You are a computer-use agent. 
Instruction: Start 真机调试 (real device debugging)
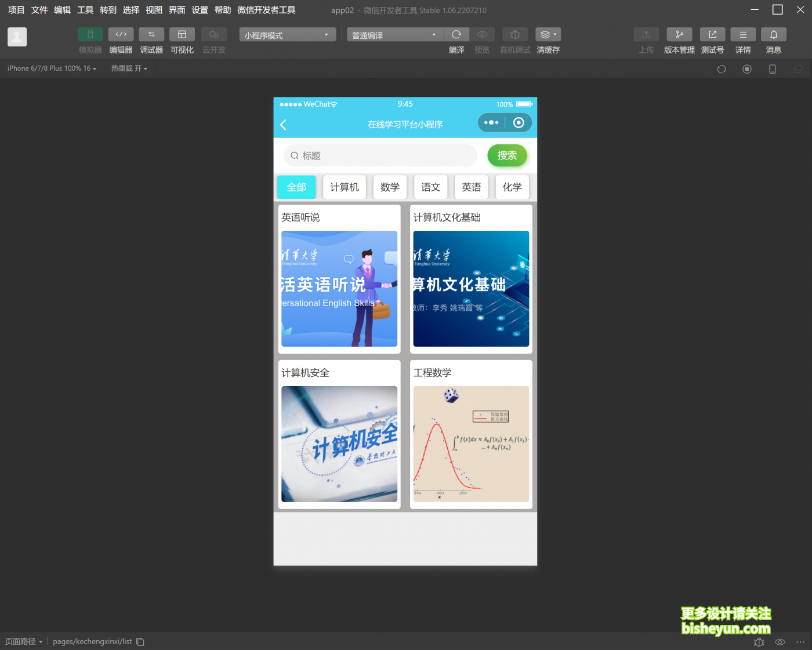pos(514,35)
